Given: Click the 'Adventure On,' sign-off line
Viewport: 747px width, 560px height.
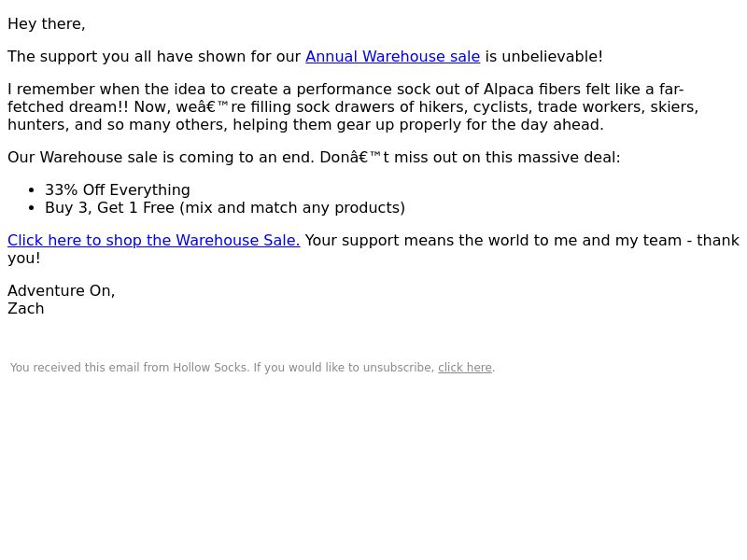Looking at the screenshot, I should click(61, 291).
